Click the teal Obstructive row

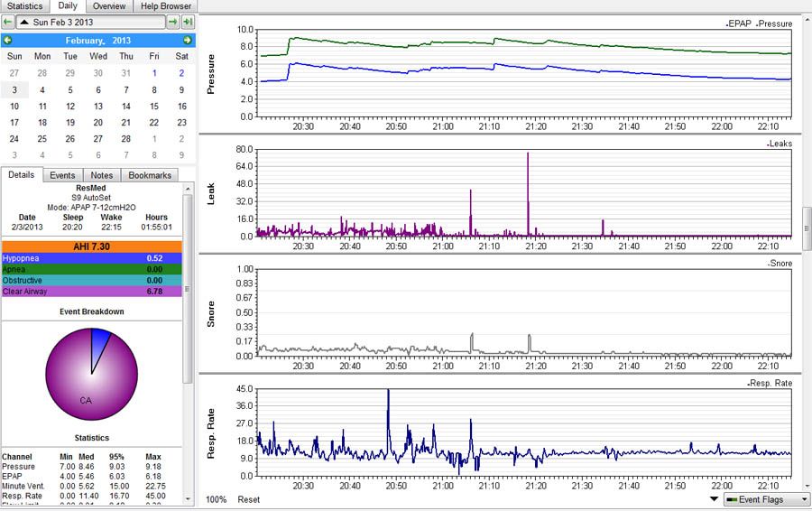pyautogui.click(x=92, y=281)
